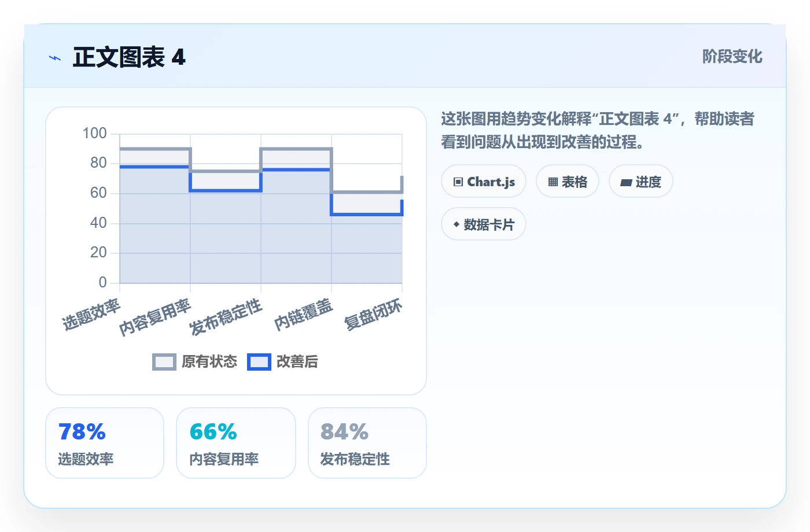This screenshot has width=810, height=532.
Task: Click the 选题效率 x-axis label
Action: (x=91, y=315)
